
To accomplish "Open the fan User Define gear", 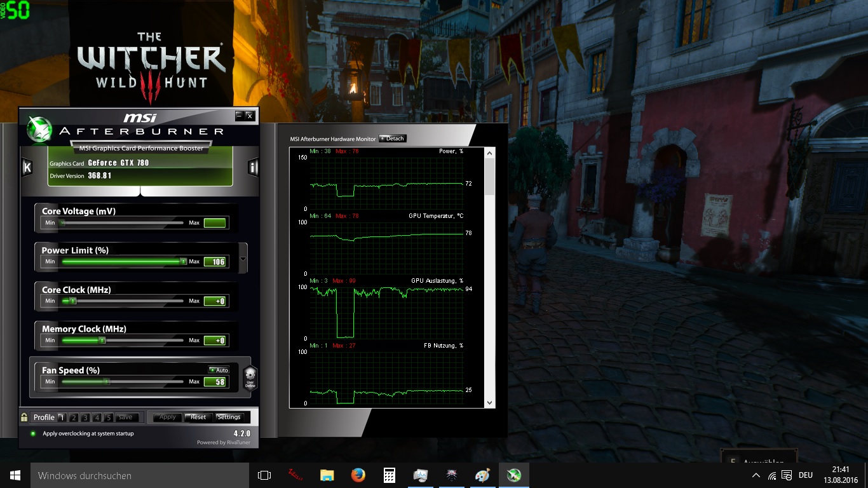I will 250,378.
